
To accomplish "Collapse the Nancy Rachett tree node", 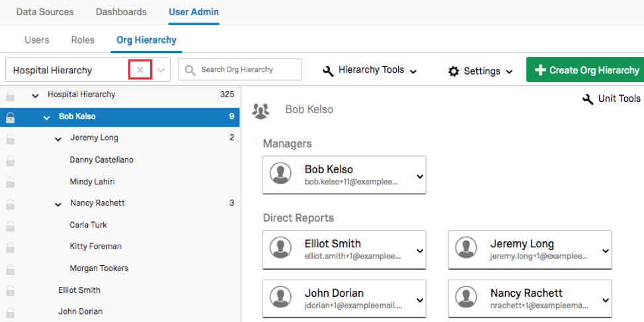I will [58, 204].
